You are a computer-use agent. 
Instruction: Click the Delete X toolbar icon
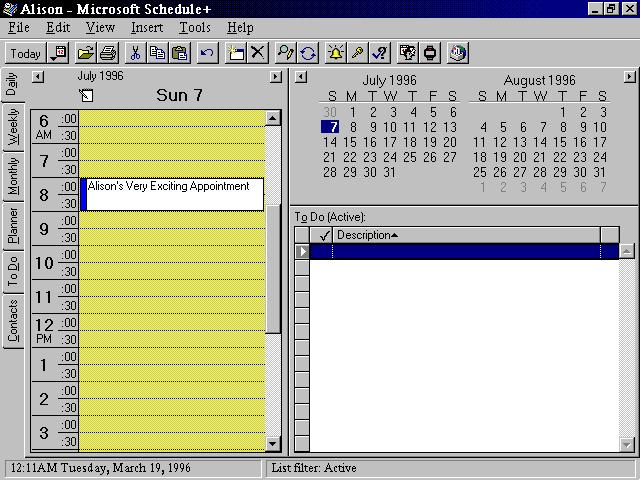[x=258, y=53]
